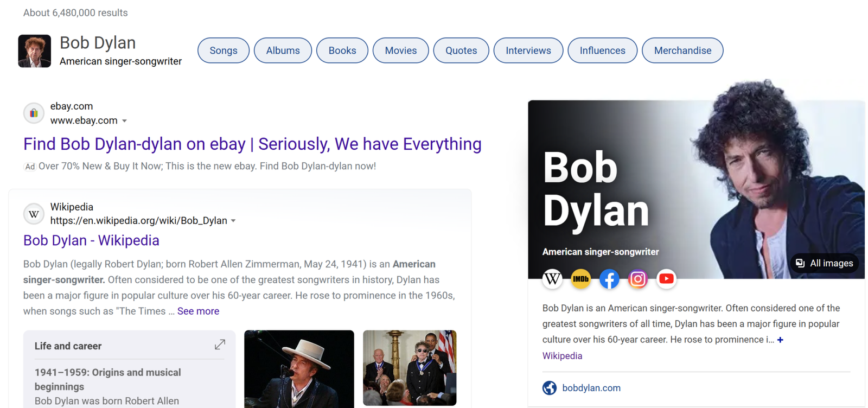Screen dimensions: 868x408
Task: Open the Wikipedia icon in knowledge panel
Action: 552,279
